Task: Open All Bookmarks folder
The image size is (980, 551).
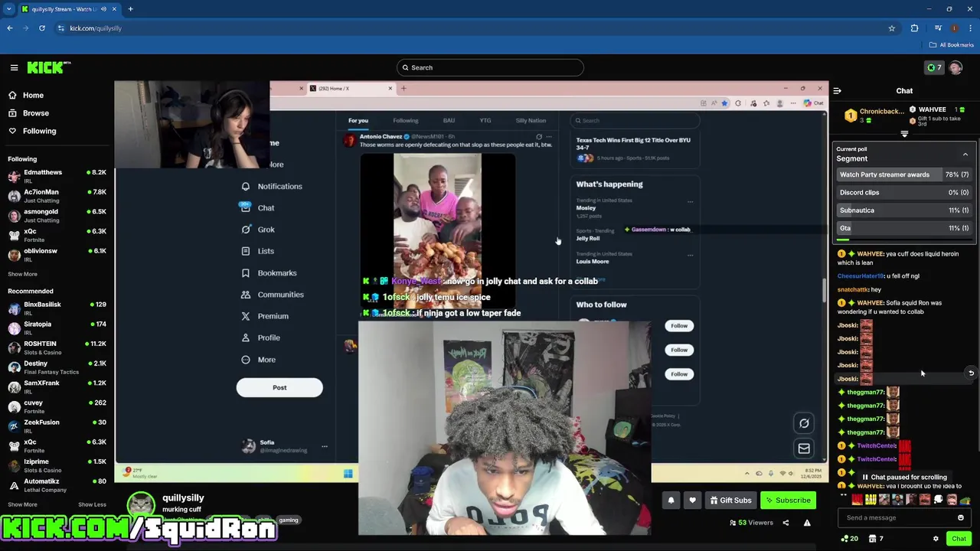Action: pos(952,45)
